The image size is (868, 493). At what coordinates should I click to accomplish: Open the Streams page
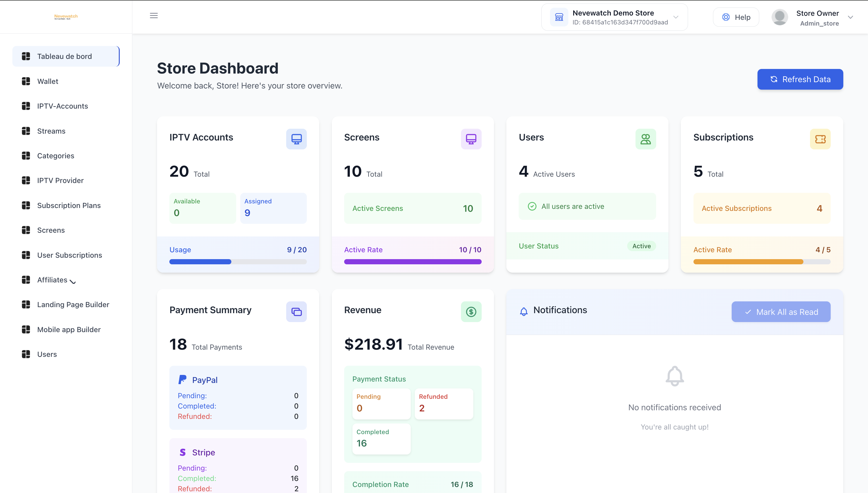pyautogui.click(x=51, y=131)
